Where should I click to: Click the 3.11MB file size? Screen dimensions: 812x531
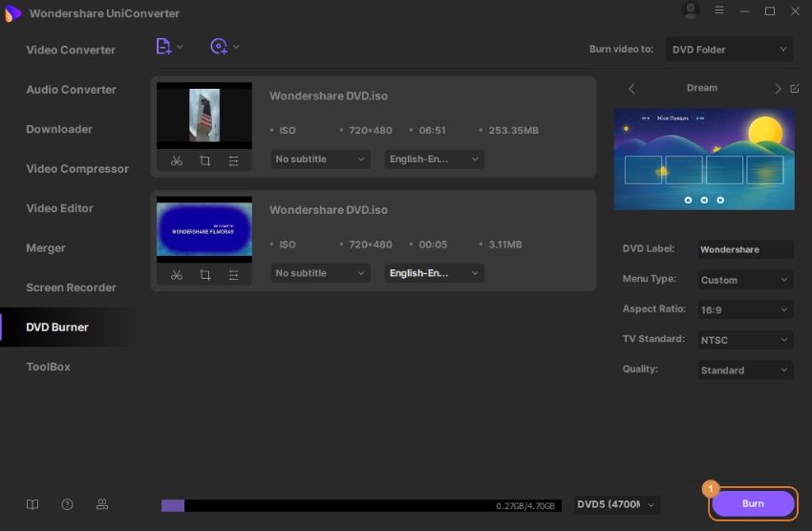[505, 244]
